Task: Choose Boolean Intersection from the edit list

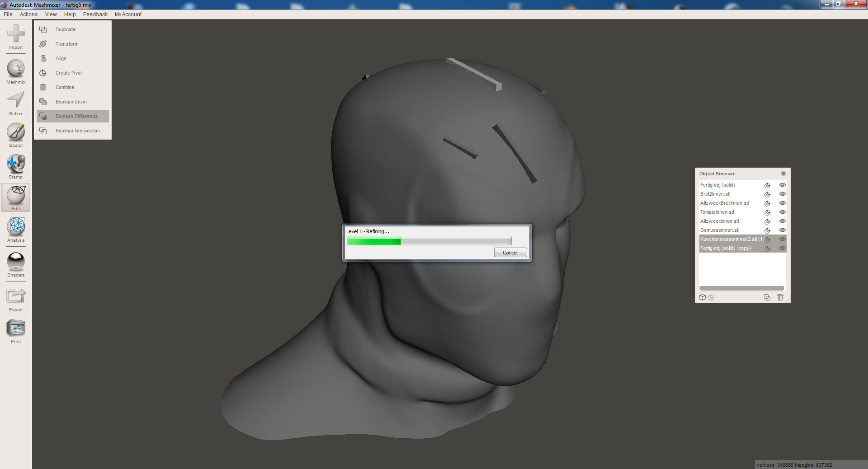Action: (x=78, y=131)
